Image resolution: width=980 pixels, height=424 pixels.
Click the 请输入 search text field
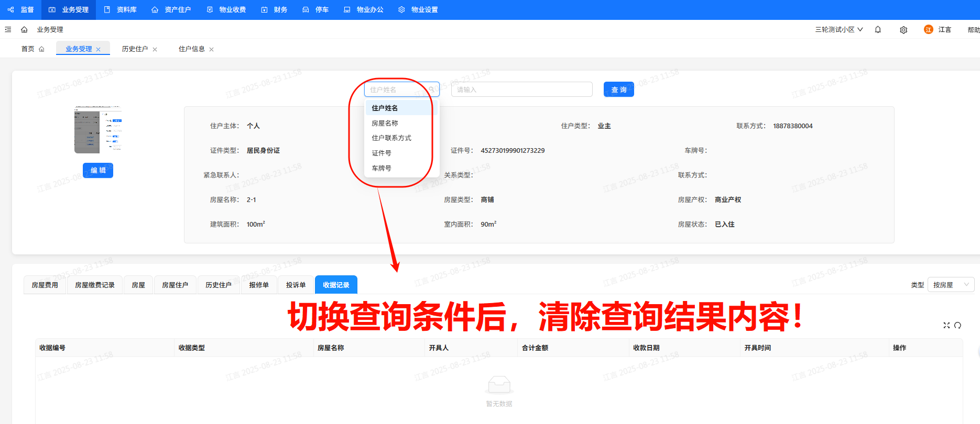pos(521,90)
